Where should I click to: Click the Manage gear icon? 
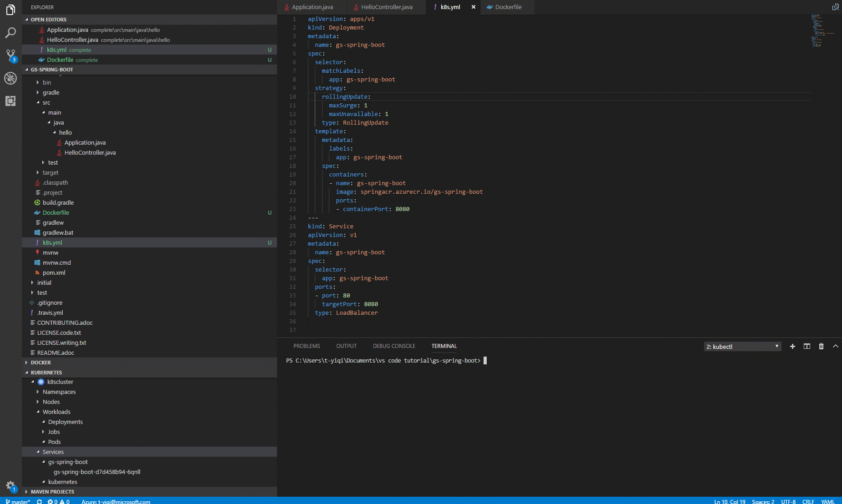[x=10, y=485]
